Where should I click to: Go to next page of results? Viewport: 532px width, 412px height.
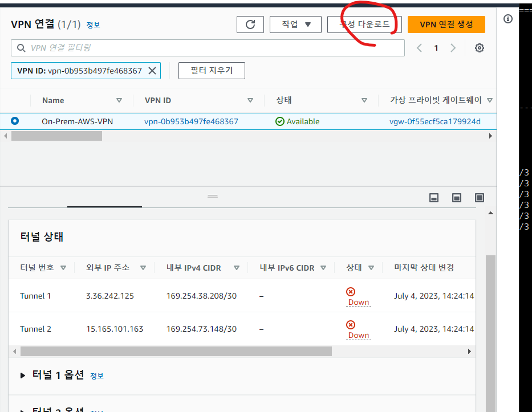pyautogui.click(x=453, y=48)
